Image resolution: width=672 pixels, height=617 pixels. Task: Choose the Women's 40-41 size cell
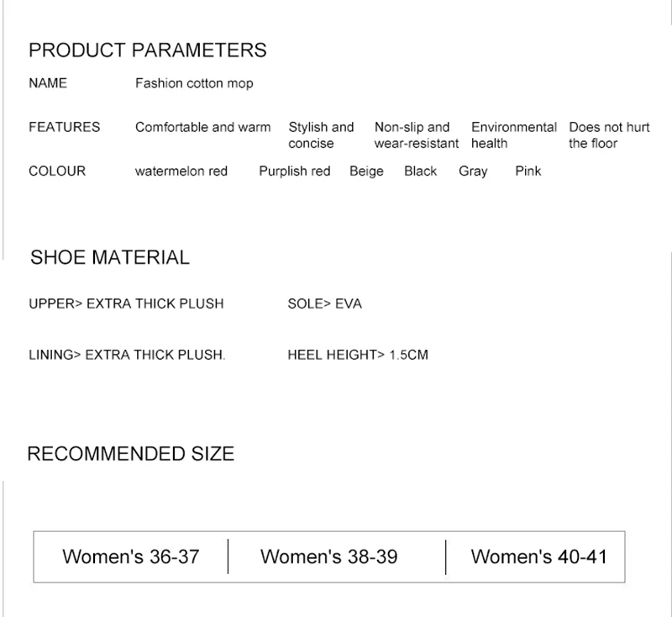point(538,556)
